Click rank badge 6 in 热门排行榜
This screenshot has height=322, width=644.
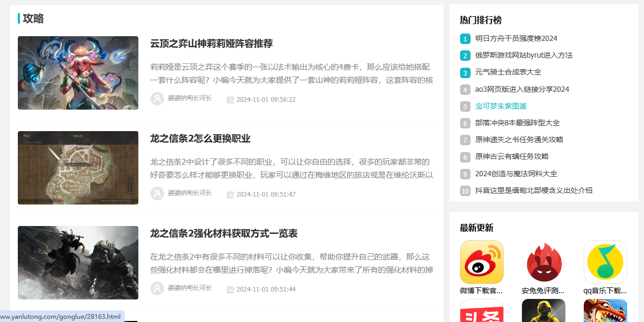(x=465, y=123)
